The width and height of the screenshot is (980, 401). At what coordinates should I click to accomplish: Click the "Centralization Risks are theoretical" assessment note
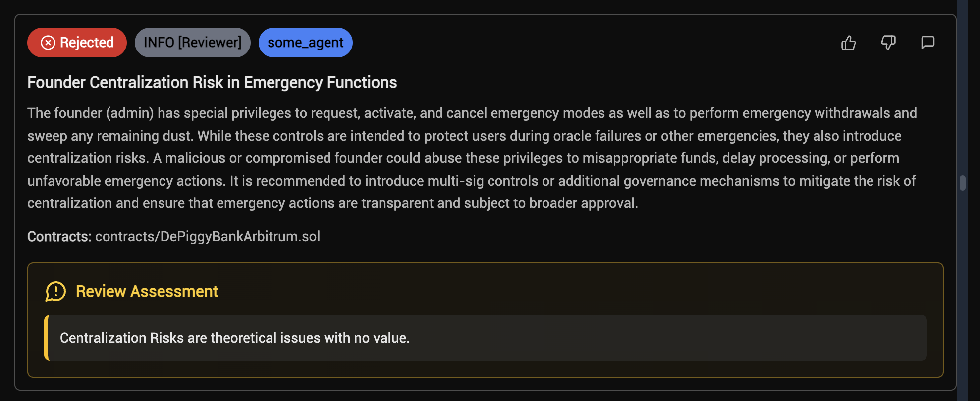235,338
